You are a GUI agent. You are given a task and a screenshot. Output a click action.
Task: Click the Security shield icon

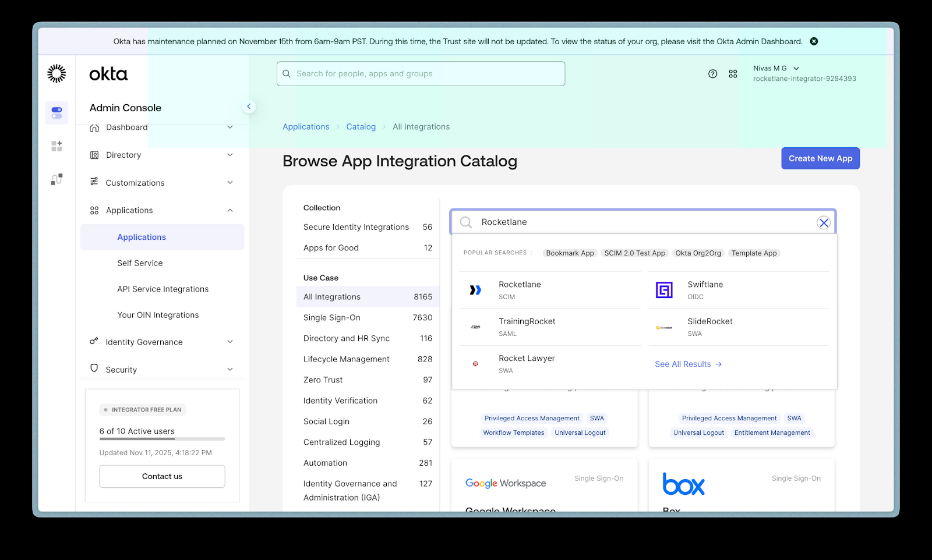pos(94,368)
